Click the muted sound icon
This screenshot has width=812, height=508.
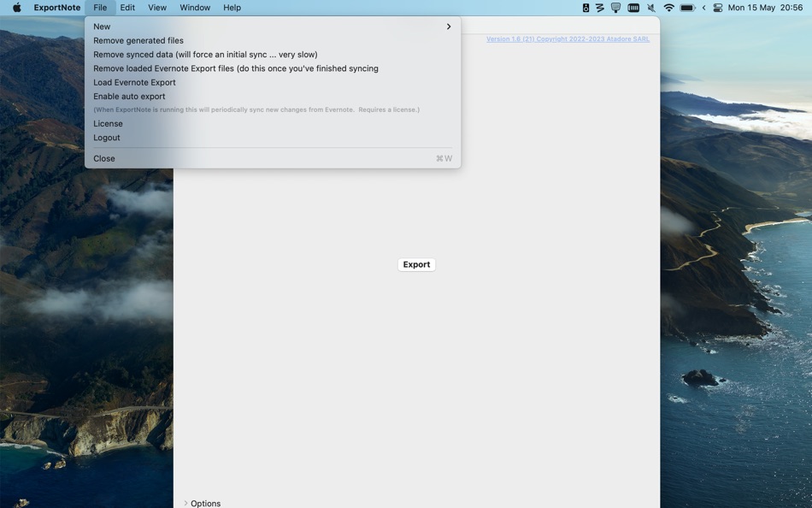tap(651, 8)
